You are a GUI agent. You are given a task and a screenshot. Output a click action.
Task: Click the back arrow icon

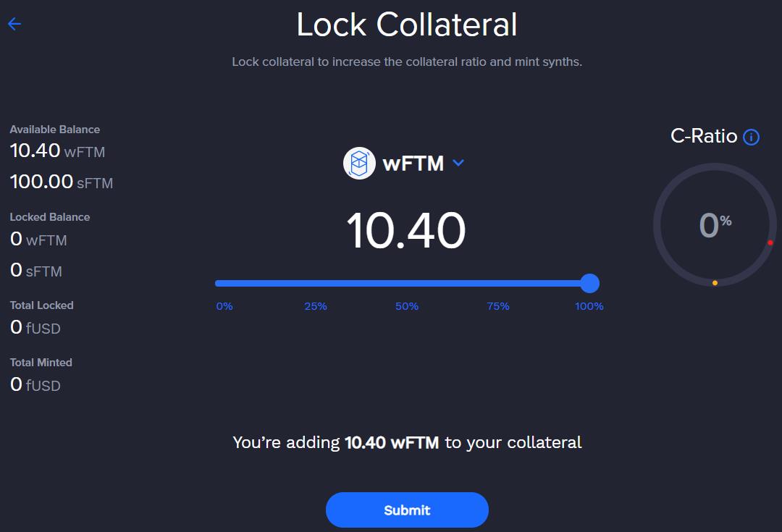(14, 24)
